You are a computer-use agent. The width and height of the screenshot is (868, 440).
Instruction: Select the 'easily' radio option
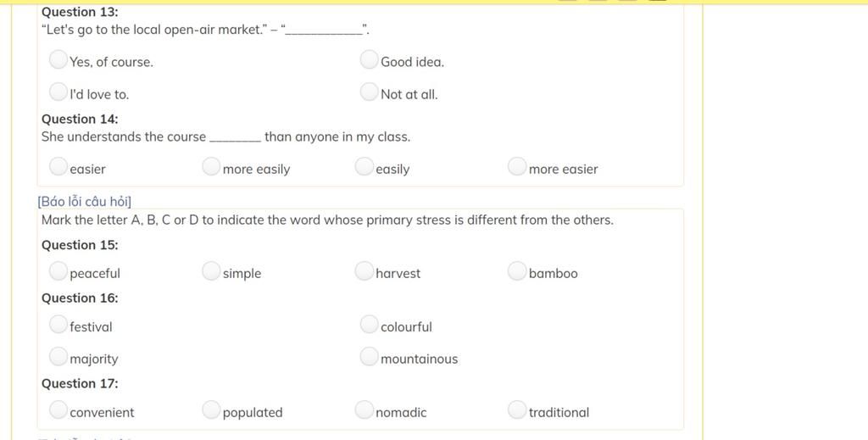pyautogui.click(x=364, y=166)
